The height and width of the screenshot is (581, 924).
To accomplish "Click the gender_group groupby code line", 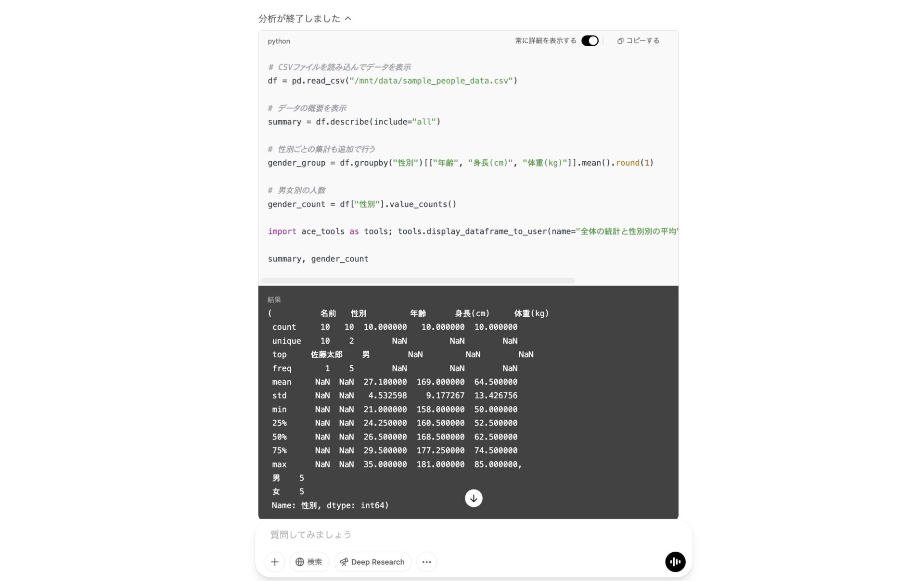I will pyautogui.click(x=461, y=163).
